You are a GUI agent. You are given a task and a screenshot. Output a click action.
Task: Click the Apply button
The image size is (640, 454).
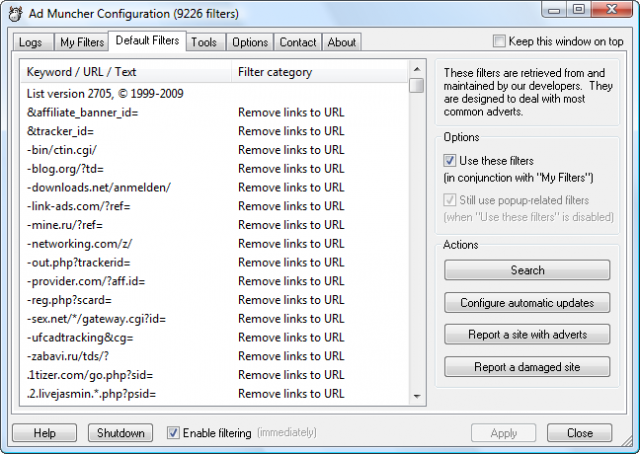click(503, 433)
